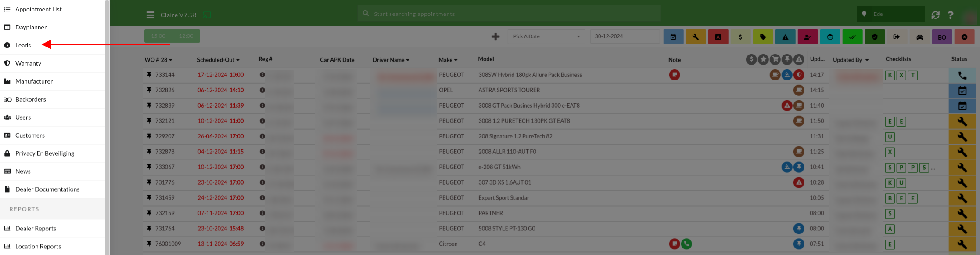Open Dealer Reports link
Image resolution: width=980 pixels, height=255 pixels.
click(36, 229)
